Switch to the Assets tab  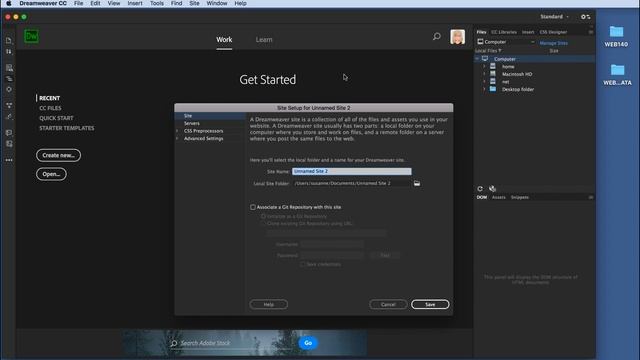pyautogui.click(x=498, y=197)
